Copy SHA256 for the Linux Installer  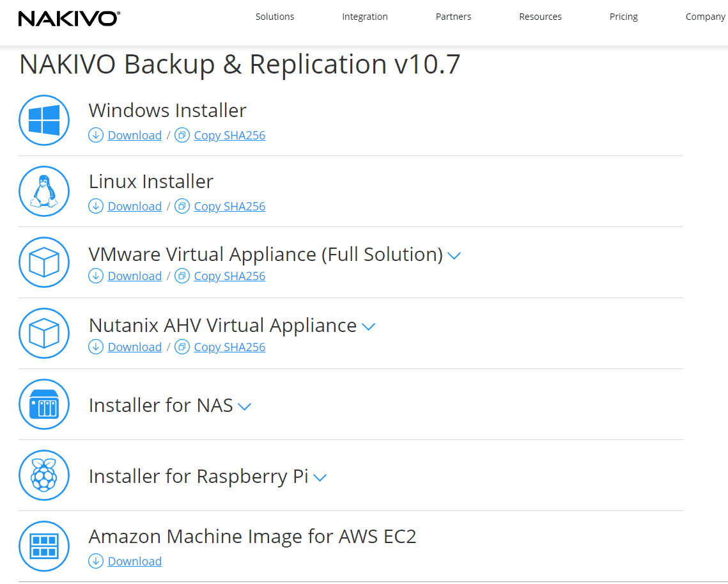click(x=229, y=206)
